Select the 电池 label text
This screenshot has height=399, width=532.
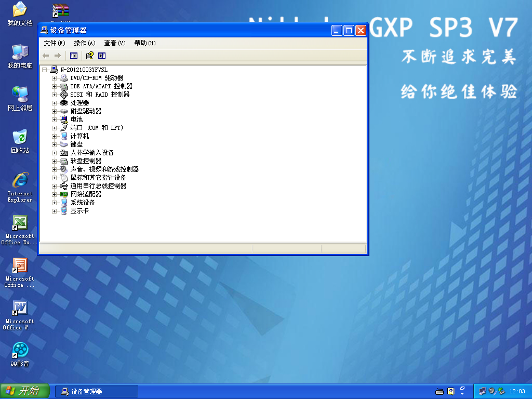76,119
